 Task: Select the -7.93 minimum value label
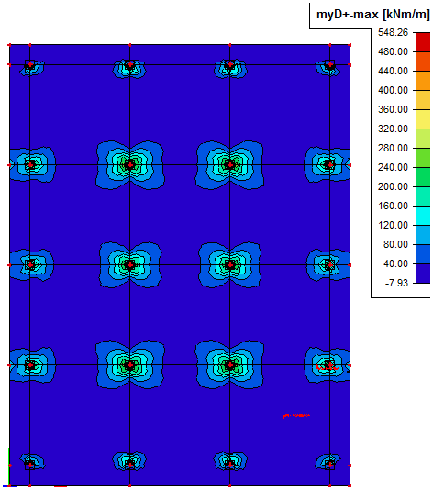click(x=396, y=283)
